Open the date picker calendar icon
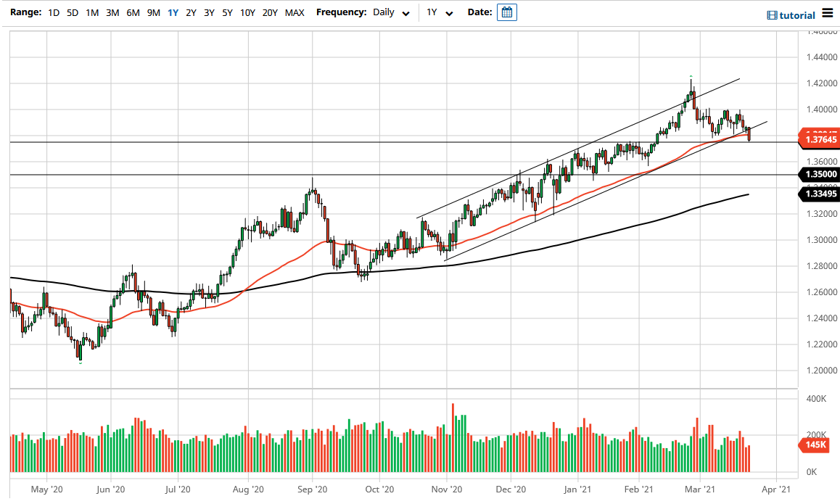This screenshot has height=504, width=840. pos(506,12)
